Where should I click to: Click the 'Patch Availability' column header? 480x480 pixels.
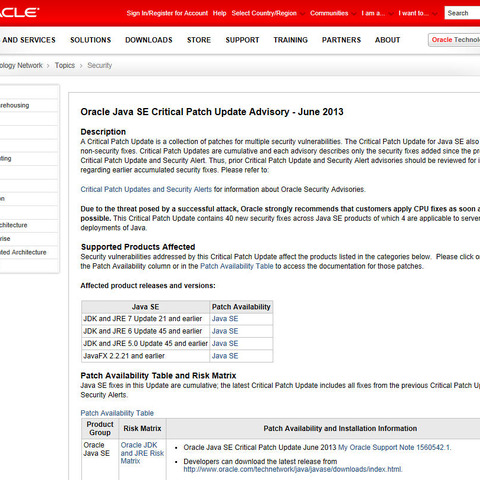coord(241,307)
